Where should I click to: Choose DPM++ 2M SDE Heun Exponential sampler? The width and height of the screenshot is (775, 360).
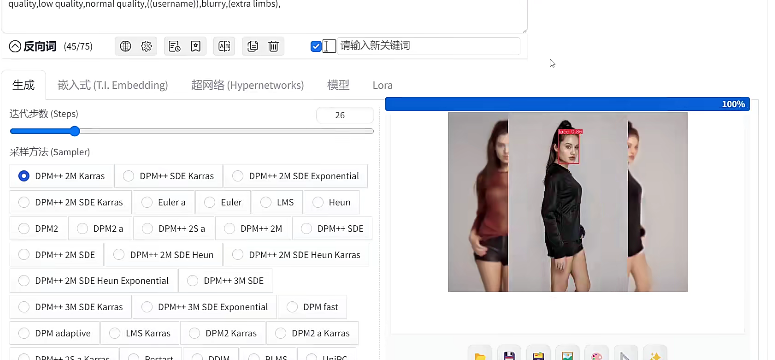click(x=93, y=280)
